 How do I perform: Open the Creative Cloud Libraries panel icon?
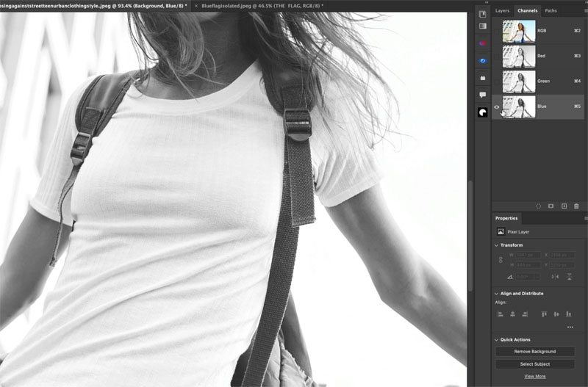[483, 43]
